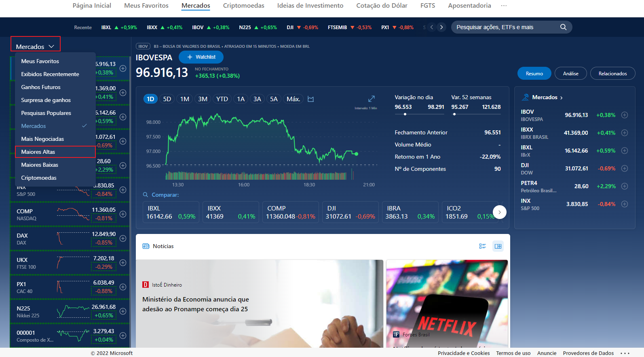The height and width of the screenshot is (357, 644).
Task: Select 5A chart range
Action: pyautogui.click(x=274, y=99)
